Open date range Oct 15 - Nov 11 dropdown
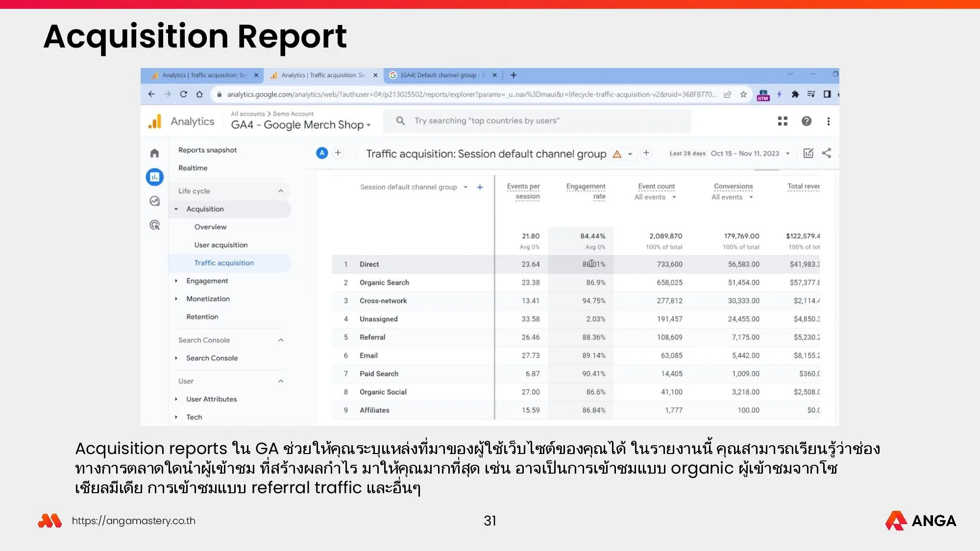 coord(750,153)
